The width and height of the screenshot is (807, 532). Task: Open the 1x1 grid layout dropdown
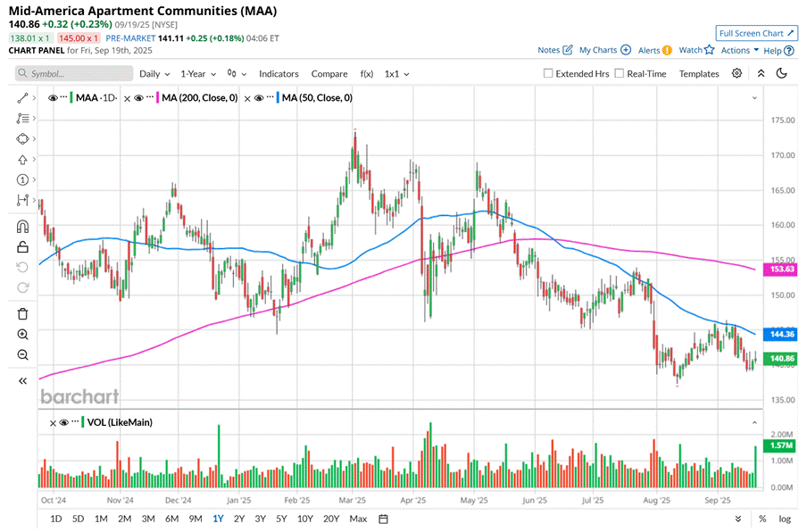tap(397, 73)
